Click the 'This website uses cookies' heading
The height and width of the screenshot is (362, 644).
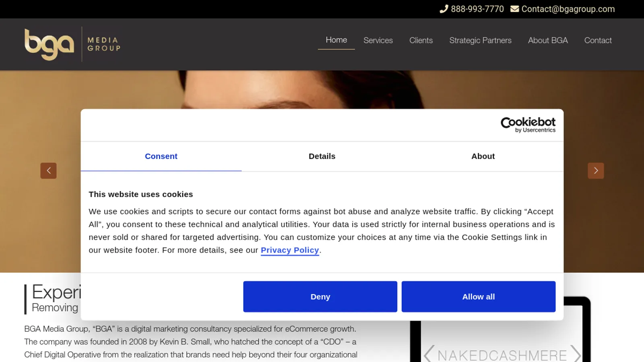point(141,194)
